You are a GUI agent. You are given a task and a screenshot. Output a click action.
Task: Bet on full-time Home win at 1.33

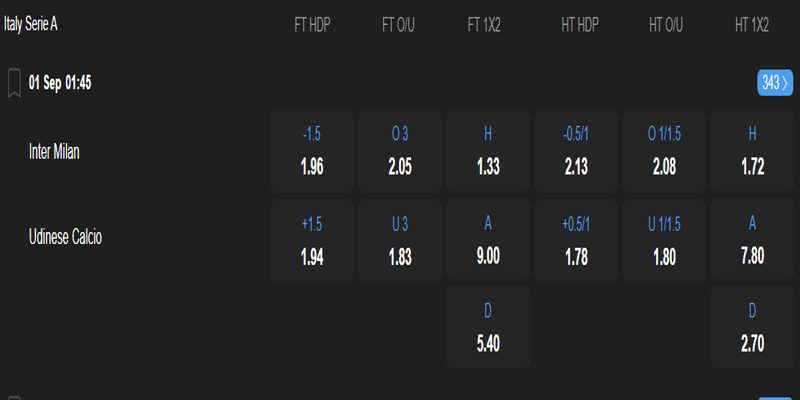click(488, 151)
